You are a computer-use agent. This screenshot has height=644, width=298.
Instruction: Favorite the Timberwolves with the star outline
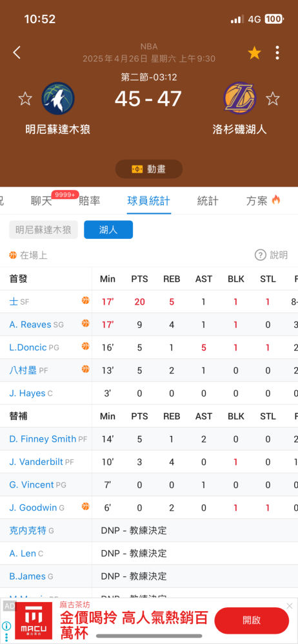(x=25, y=99)
